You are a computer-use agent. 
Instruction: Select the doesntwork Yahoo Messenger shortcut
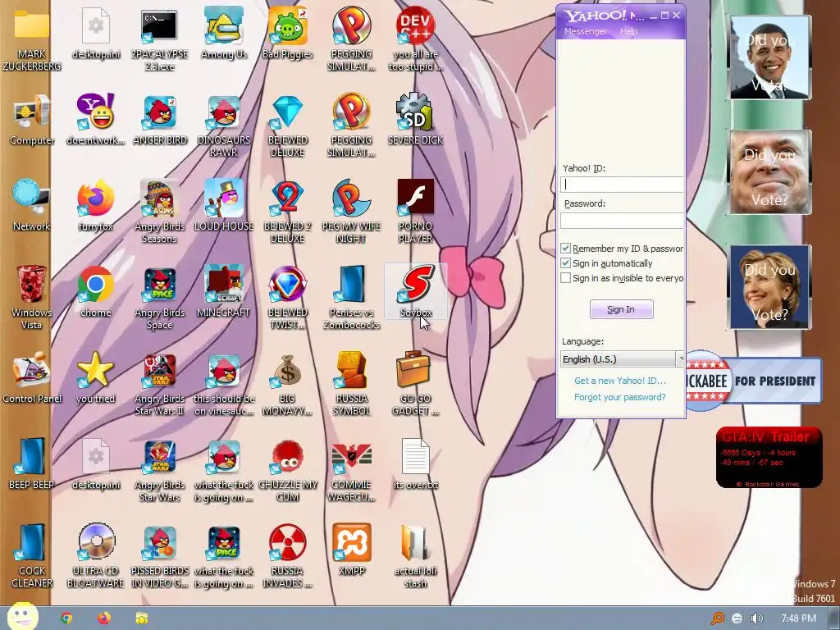click(x=95, y=121)
